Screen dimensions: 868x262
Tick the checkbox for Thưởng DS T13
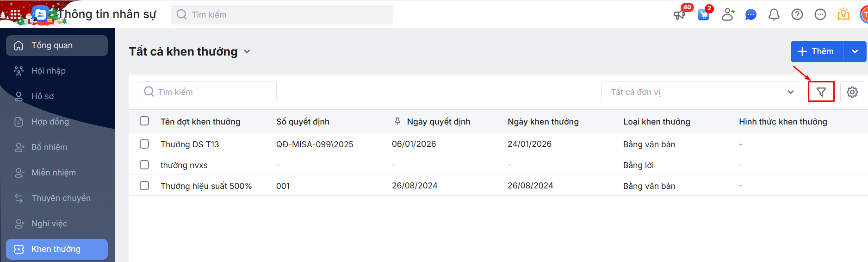coord(144,144)
